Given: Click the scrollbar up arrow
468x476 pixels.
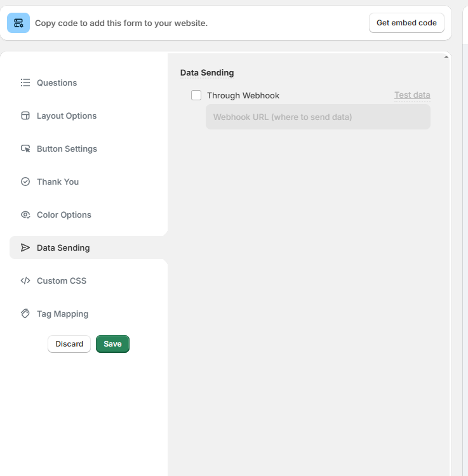Looking at the screenshot, I should (446, 57).
